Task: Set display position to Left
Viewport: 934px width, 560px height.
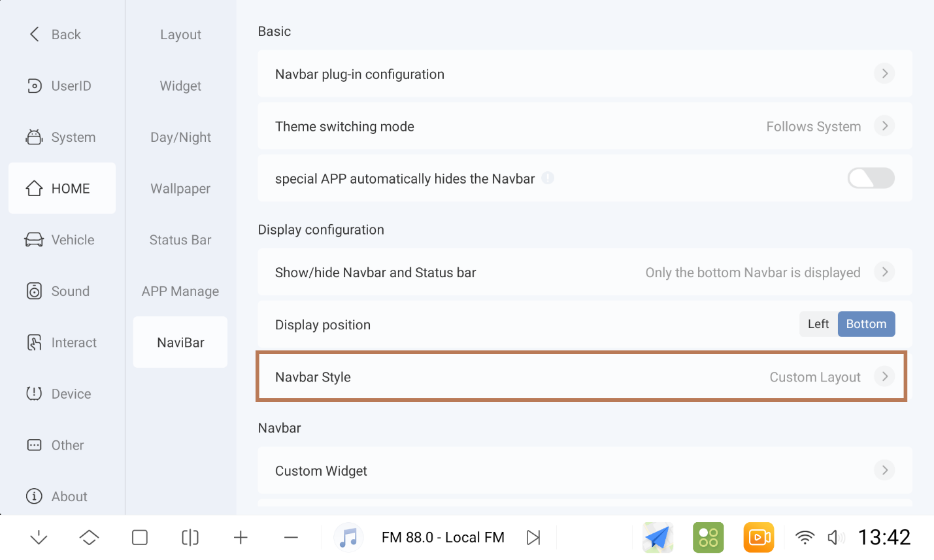Action: [818, 324]
